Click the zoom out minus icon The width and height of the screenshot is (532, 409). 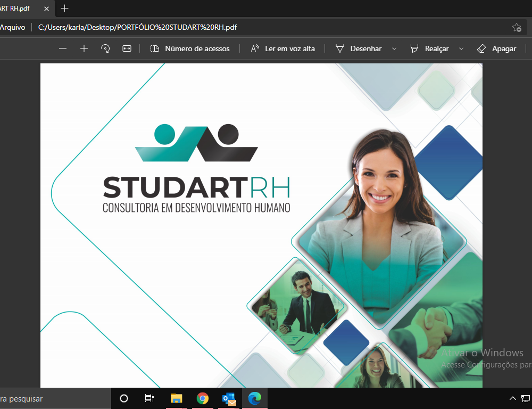point(63,48)
